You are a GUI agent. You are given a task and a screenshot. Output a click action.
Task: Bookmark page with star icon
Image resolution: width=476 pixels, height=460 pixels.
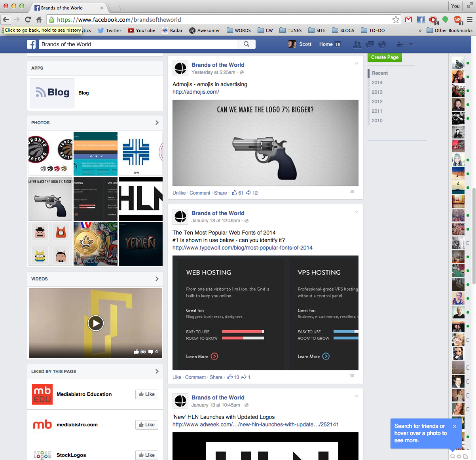[x=396, y=19]
